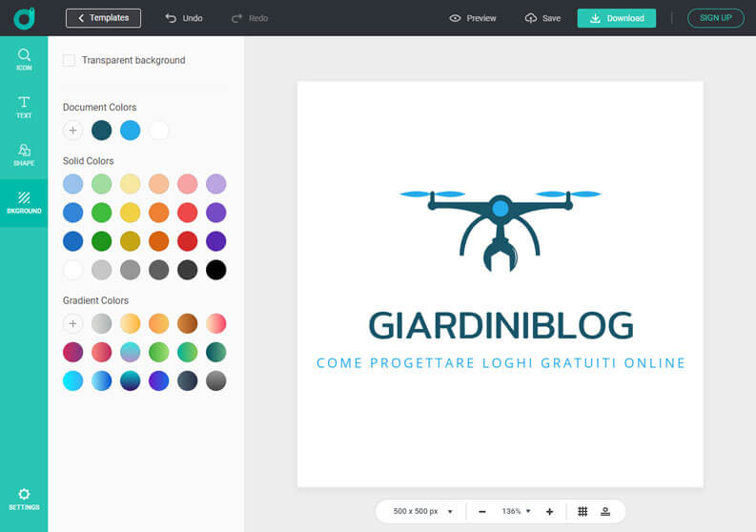Click the SIGN UP button
This screenshot has height=532, width=756.
(x=716, y=18)
